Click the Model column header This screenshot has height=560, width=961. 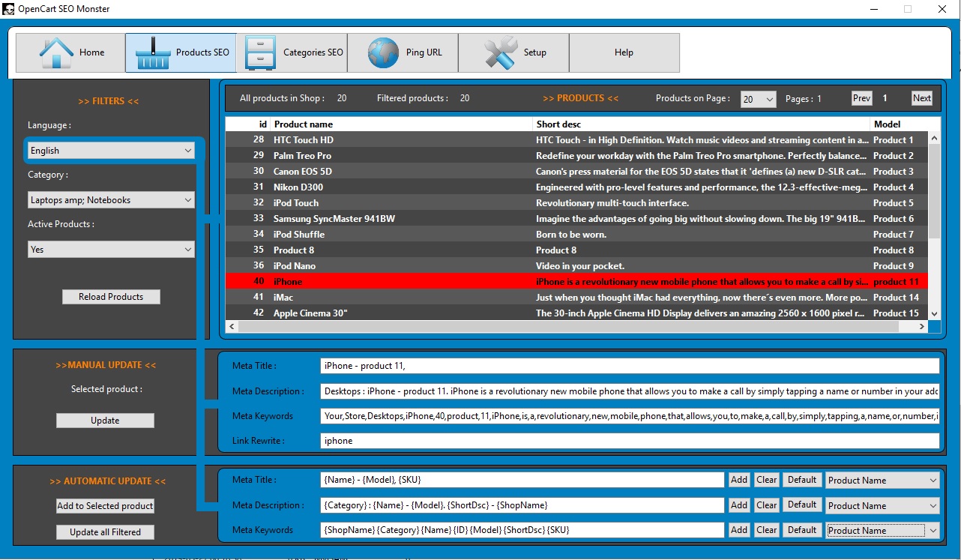pyautogui.click(x=906, y=124)
